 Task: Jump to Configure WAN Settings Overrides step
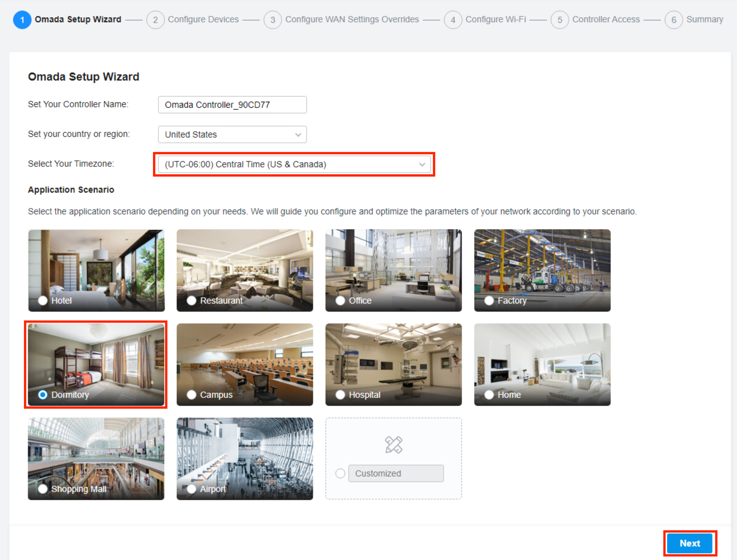click(352, 19)
